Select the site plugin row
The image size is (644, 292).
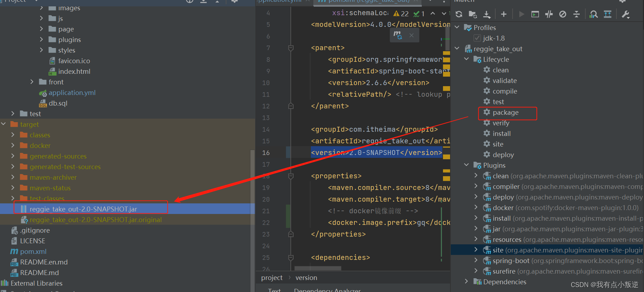tap(547, 250)
